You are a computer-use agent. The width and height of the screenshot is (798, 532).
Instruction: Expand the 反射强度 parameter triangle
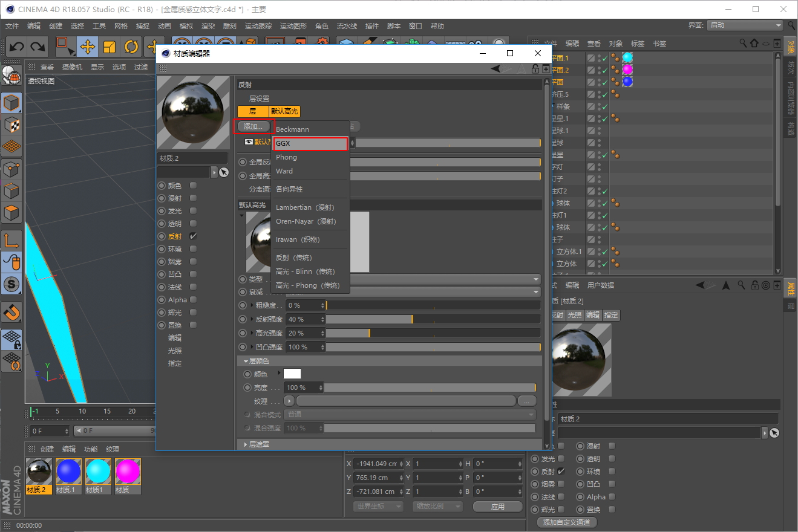coord(252,319)
